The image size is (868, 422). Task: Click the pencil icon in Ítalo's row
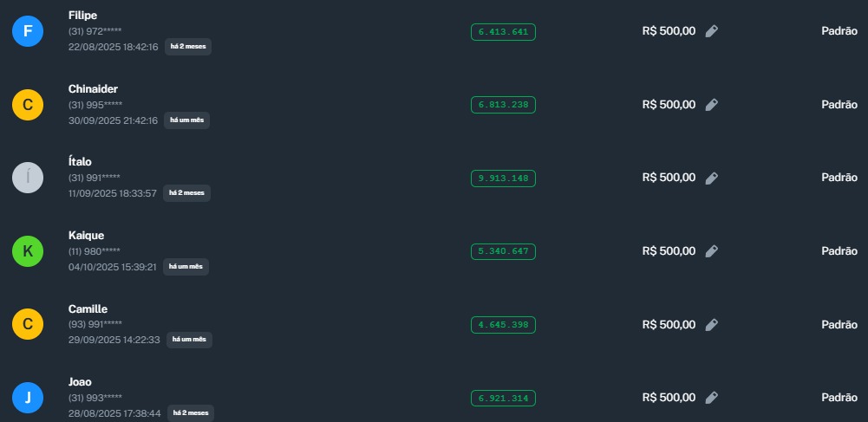pyautogui.click(x=711, y=178)
